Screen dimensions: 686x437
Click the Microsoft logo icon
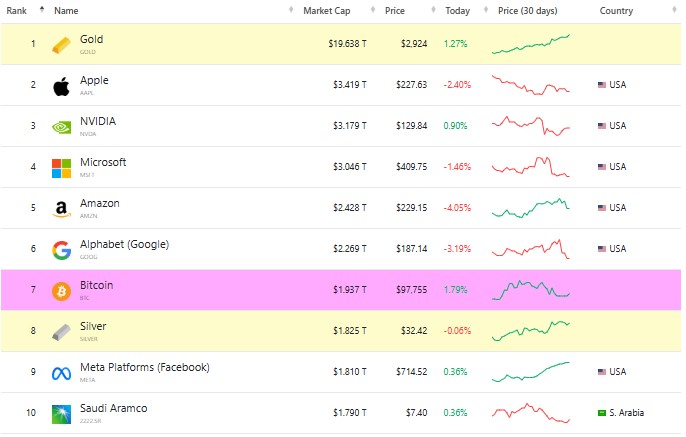61,168
